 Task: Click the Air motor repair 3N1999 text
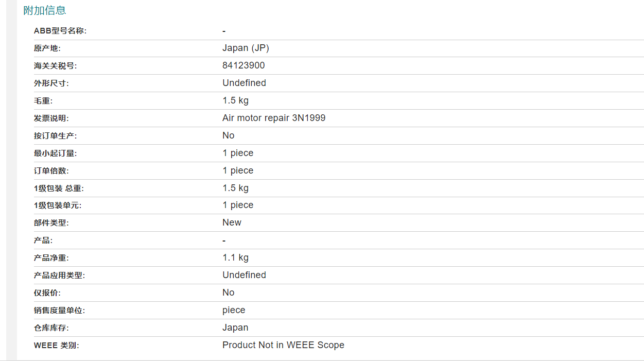tap(274, 118)
